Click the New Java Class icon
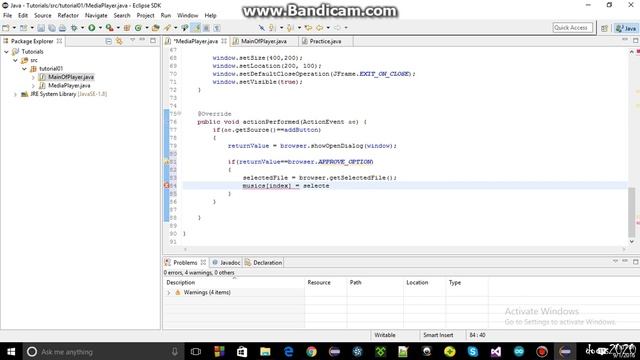640x360 pixels. click(x=138, y=28)
